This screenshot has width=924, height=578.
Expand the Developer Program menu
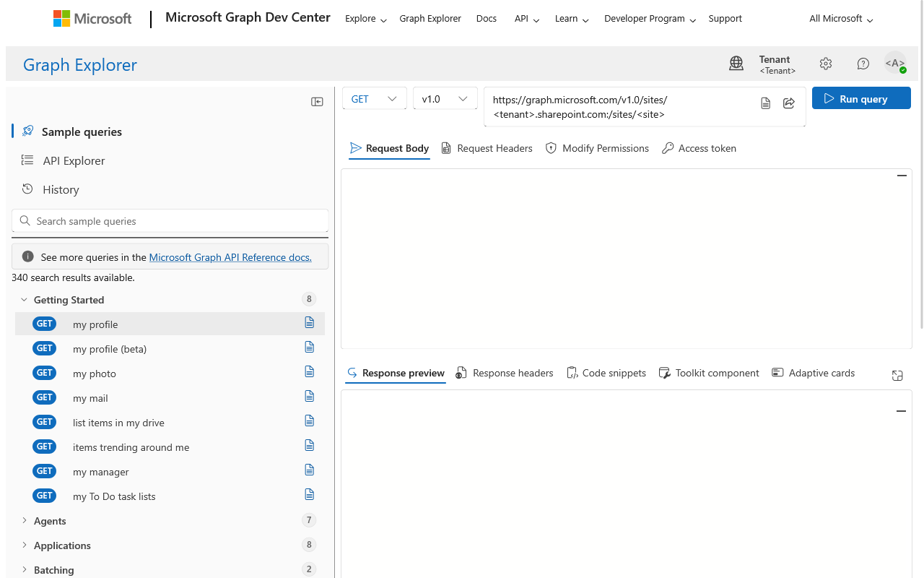pos(650,19)
